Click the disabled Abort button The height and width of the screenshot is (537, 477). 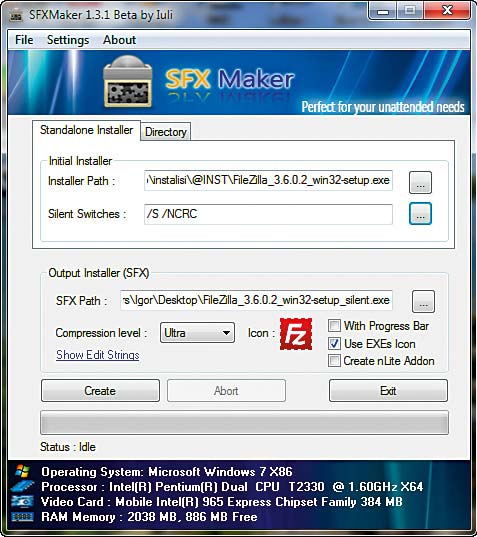pos(226,390)
